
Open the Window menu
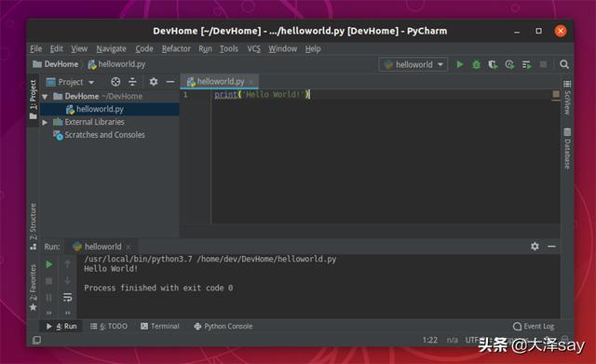click(x=282, y=48)
